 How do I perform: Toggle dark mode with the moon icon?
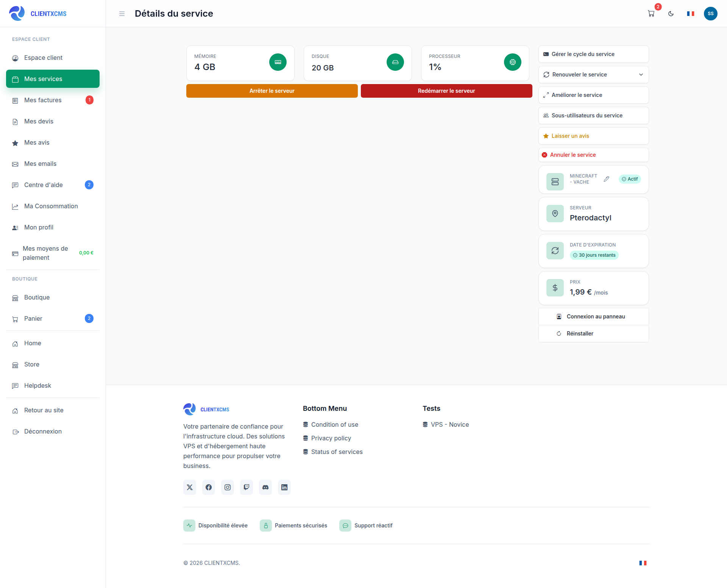(671, 14)
